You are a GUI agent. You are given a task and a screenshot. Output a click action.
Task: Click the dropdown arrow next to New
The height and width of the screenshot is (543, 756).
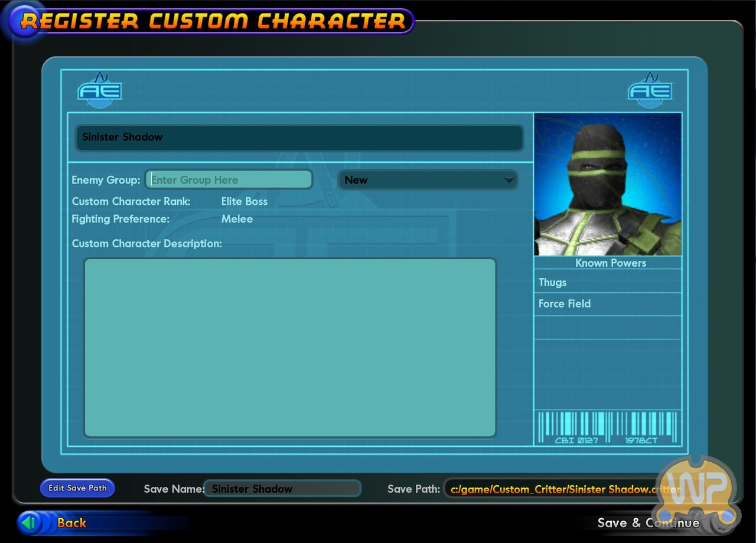click(508, 181)
